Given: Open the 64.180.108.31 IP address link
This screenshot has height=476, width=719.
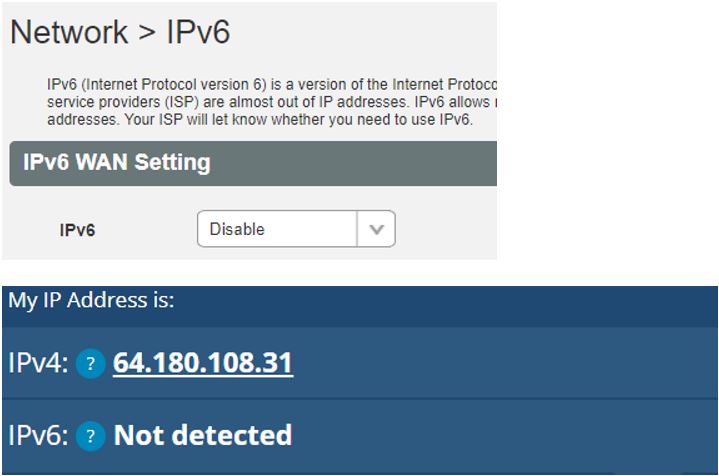Looking at the screenshot, I should coord(203,363).
